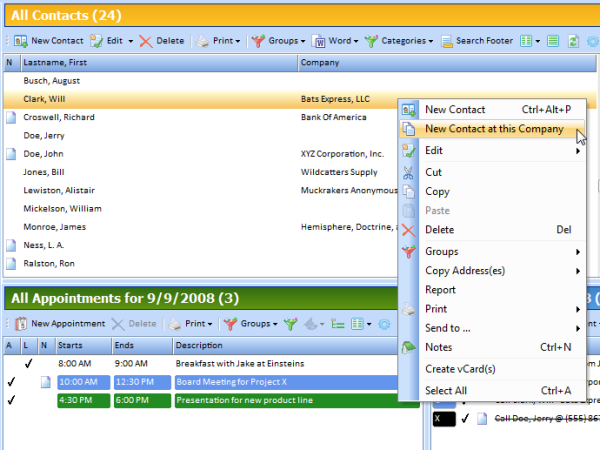This screenshot has height=450, width=600.
Task: Select the green 4:30 PM appointment cell
Action: click(83, 400)
